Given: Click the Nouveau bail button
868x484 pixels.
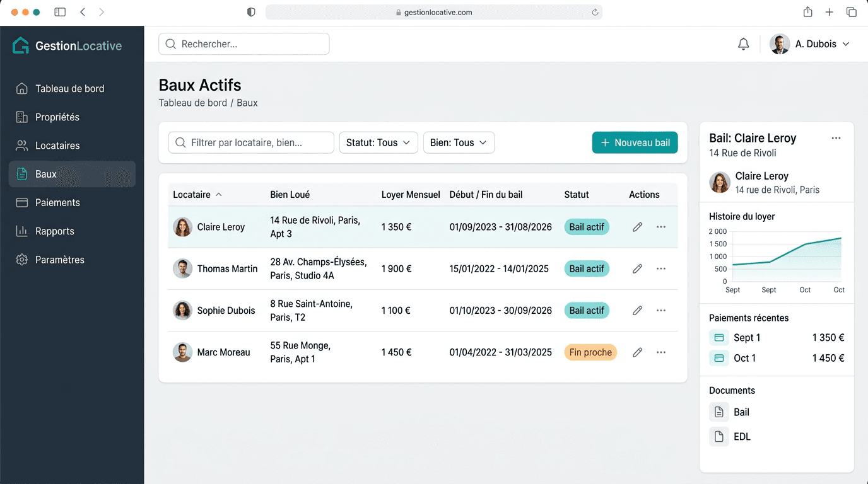Looking at the screenshot, I should [x=635, y=142].
